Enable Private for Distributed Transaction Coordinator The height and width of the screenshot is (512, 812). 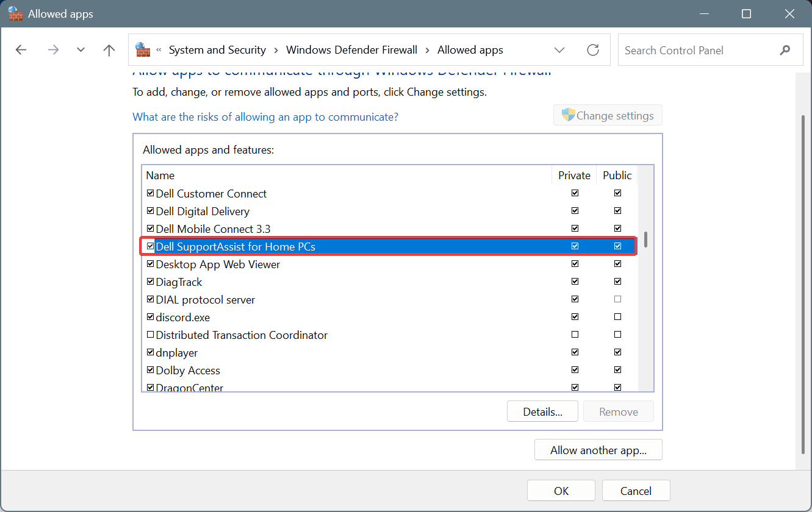575,335
